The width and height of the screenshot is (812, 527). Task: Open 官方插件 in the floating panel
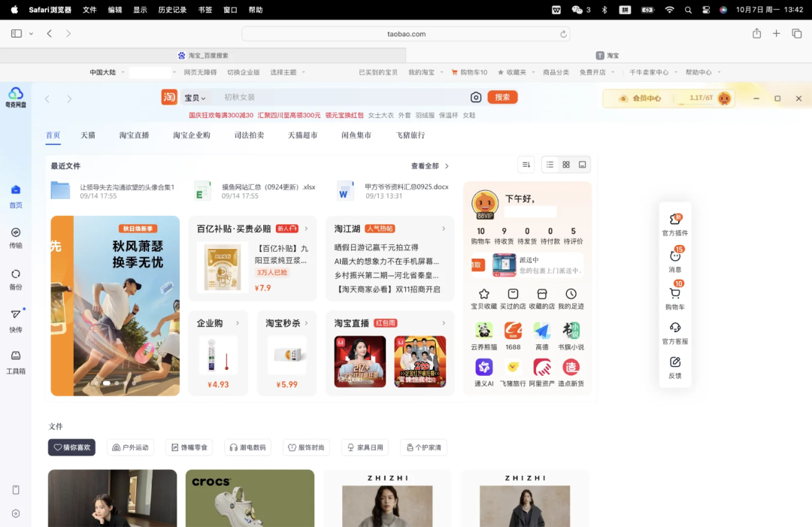674,225
